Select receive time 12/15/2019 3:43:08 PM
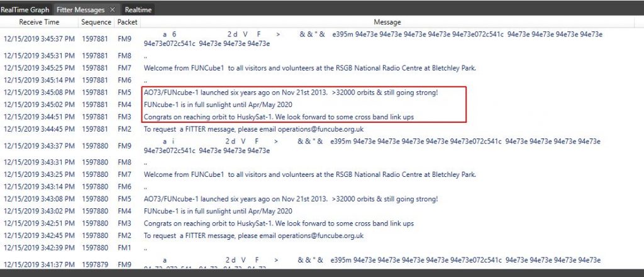 click(40, 199)
